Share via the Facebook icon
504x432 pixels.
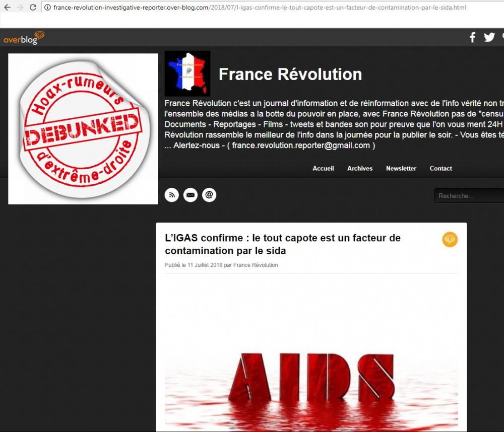point(472,37)
